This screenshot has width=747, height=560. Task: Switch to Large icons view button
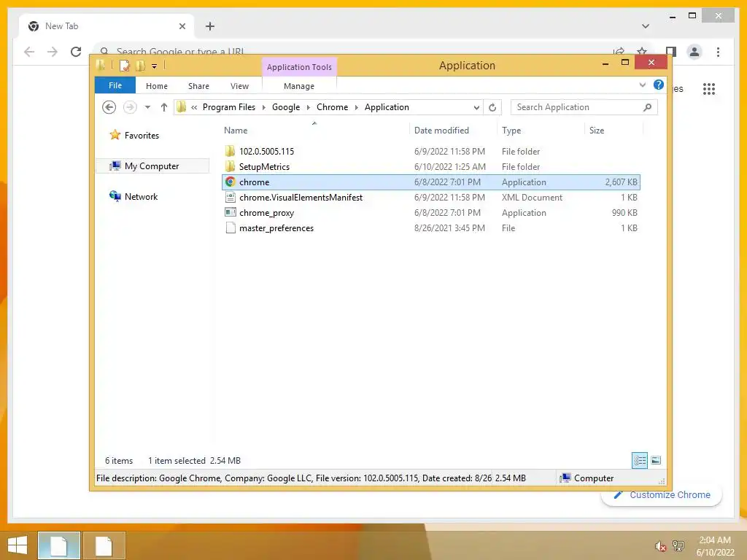coord(656,461)
